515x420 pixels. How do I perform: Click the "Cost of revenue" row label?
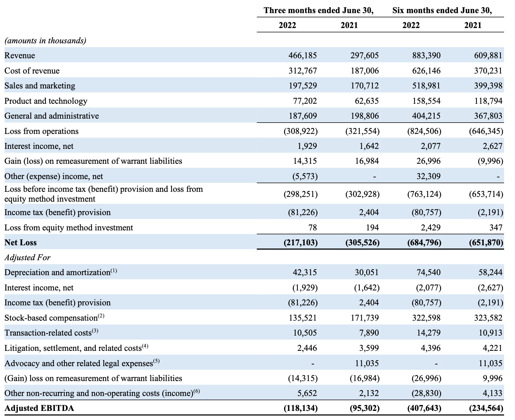point(32,71)
